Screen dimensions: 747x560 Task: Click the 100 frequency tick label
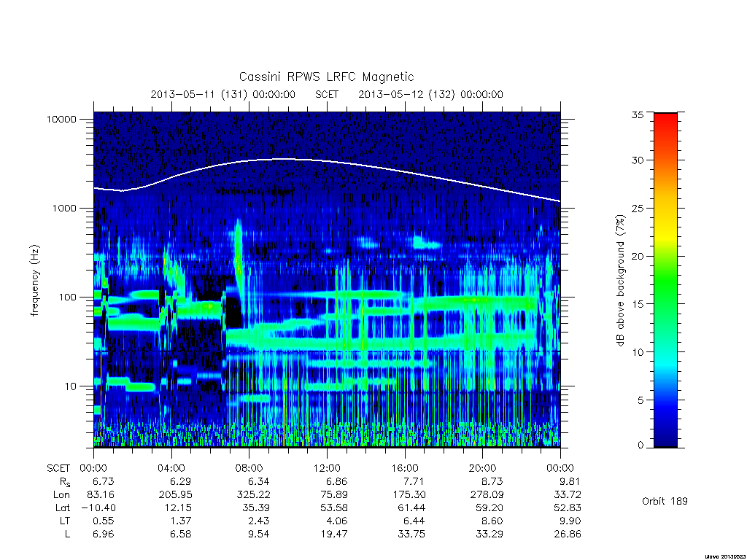(x=67, y=297)
